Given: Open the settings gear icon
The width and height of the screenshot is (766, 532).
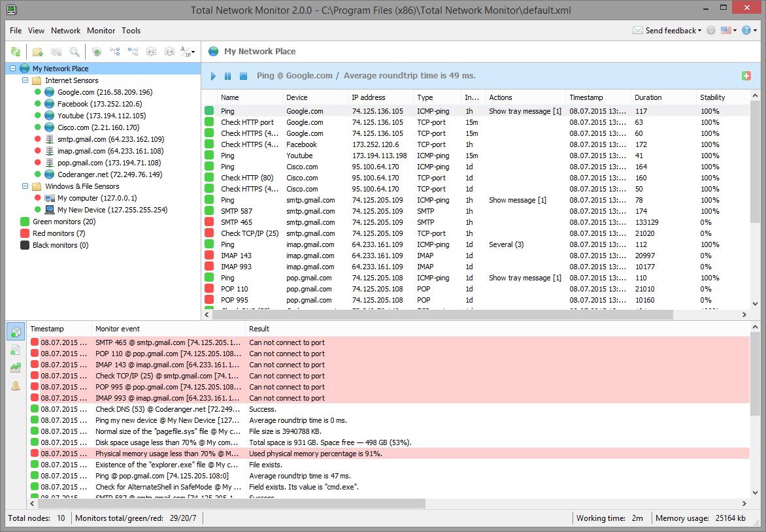Looking at the screenshot, I should pyautogui.click(x=711, y=30).
